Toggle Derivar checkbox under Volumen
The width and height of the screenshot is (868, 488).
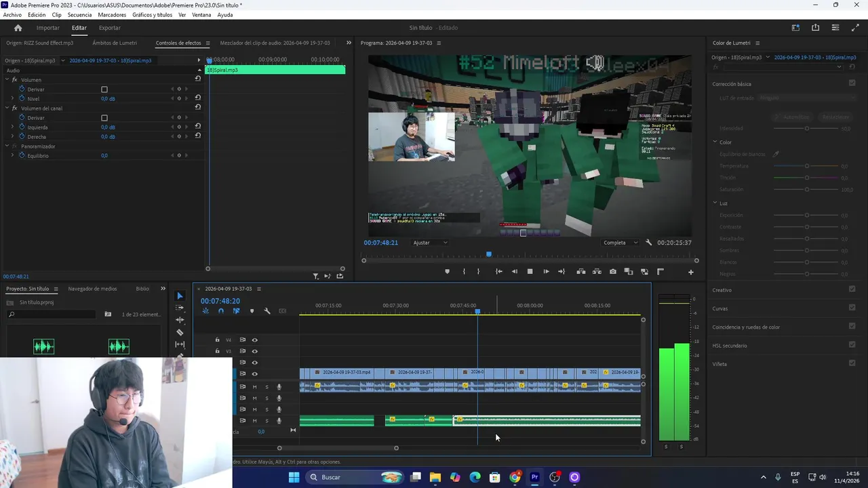point(104,89)
